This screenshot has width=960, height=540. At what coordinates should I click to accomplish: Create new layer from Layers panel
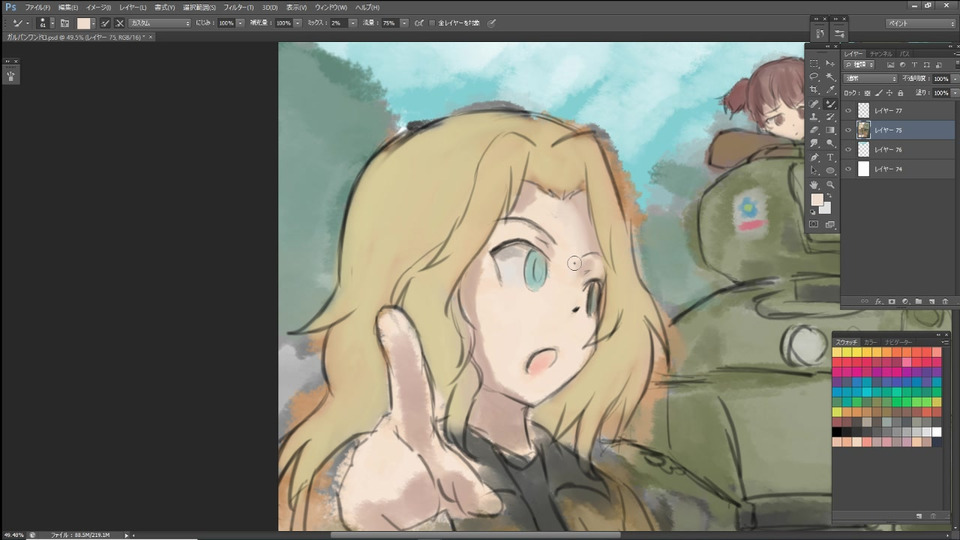tap(932, 301)
